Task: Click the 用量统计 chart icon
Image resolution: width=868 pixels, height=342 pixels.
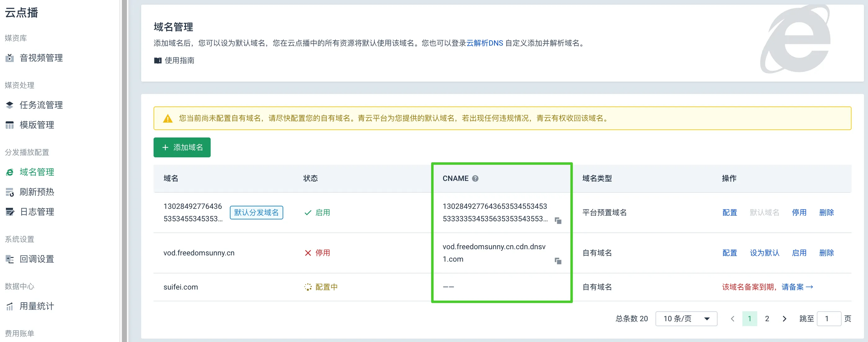Action: [x=9, y=306]
